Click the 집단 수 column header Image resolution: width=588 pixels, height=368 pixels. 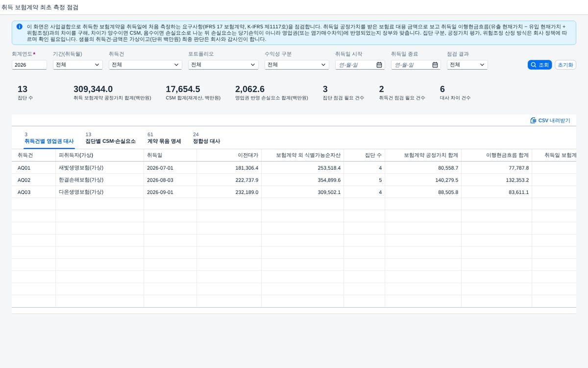[x=365, y=155]
